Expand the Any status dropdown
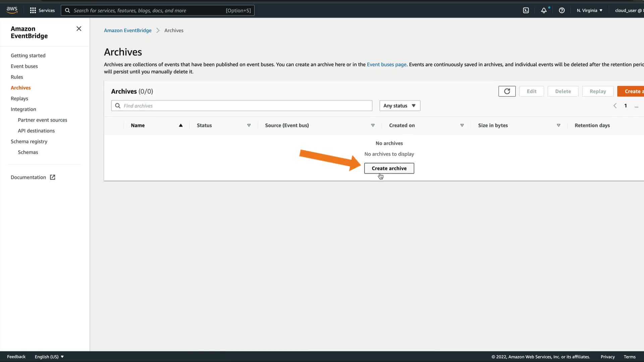This screenshot has width=644, height=362. pyautogui.click(x=399, y=106)
